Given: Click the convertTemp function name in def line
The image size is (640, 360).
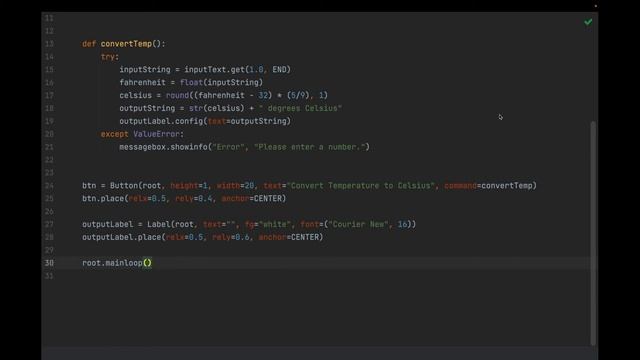Looking at the screenshot, I should click(x=126, y=44).
